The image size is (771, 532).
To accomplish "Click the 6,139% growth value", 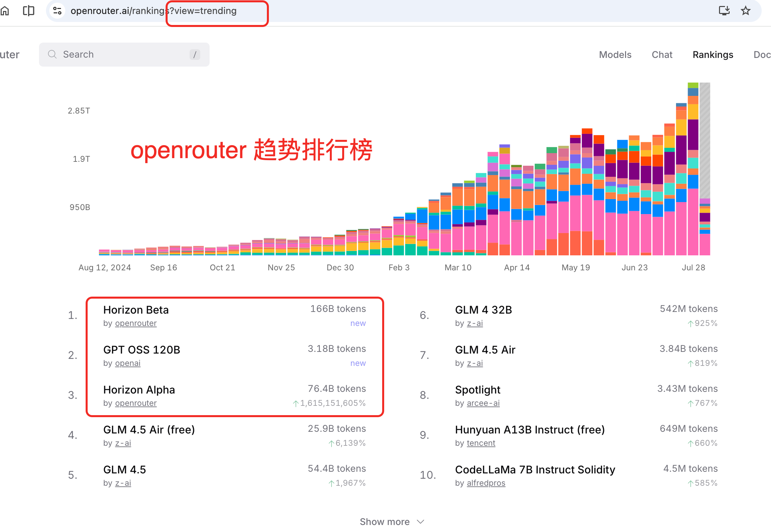I will 350,443.
